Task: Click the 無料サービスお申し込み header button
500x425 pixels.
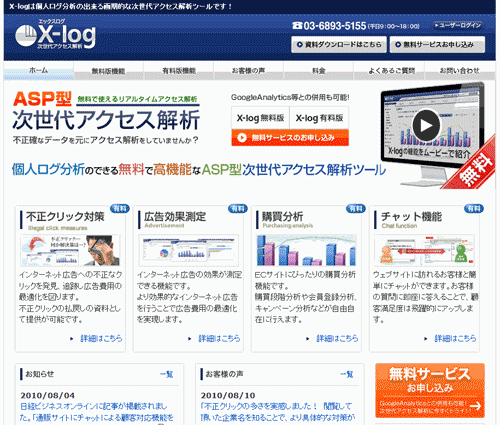Action: point(438,44)
